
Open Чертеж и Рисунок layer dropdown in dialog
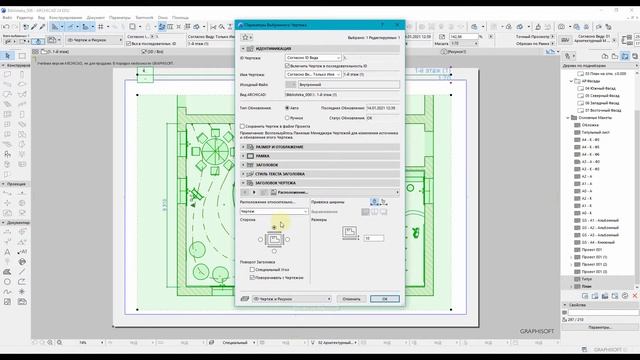291,299
